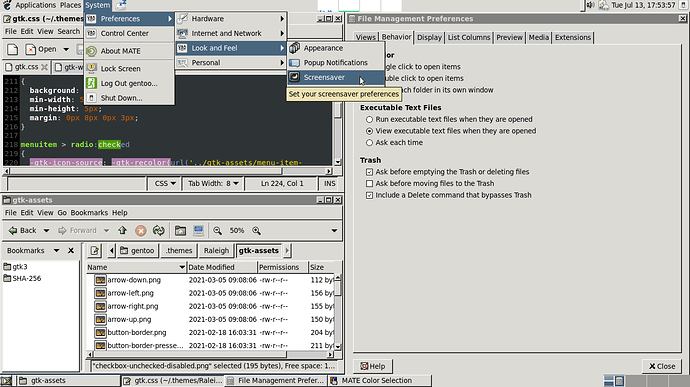690x387 pixels.
Task: Select the gtk3 bookmark folder
Action: point(15,267)
